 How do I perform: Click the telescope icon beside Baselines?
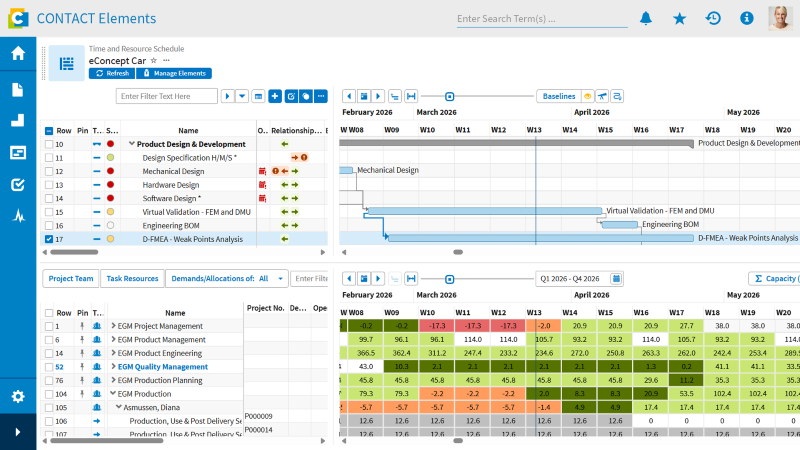(x=603, y=96)
